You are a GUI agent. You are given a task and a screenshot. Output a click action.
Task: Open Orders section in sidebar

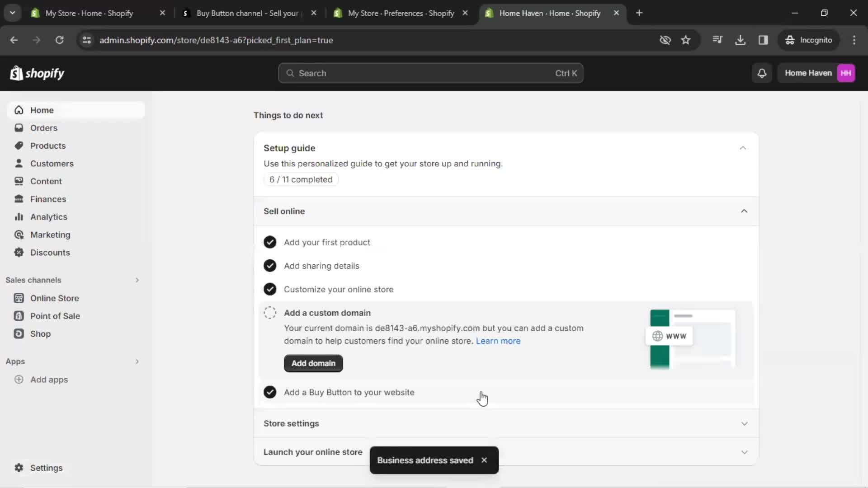(43, 127)
